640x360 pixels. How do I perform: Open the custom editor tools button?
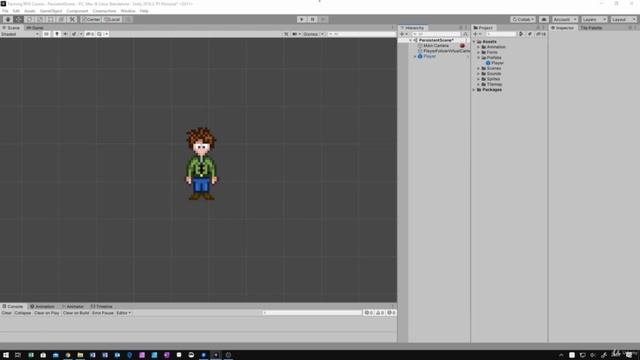click(72, 19)
